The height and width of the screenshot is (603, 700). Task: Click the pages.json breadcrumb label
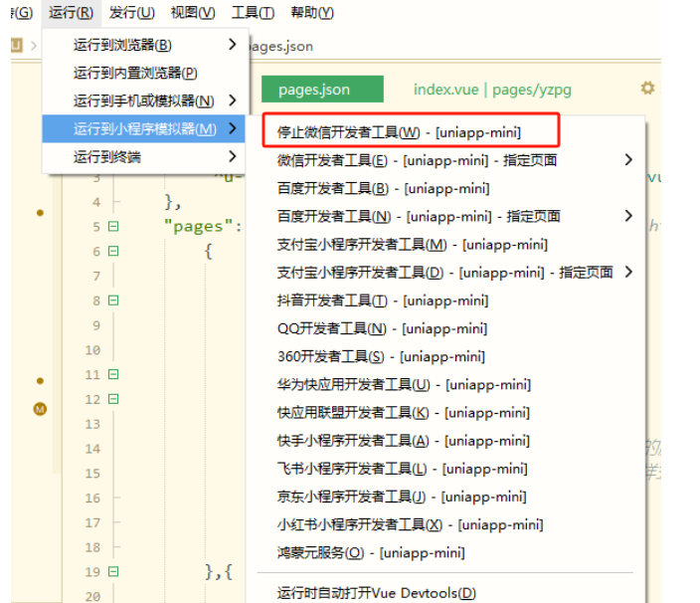[281, 47]
